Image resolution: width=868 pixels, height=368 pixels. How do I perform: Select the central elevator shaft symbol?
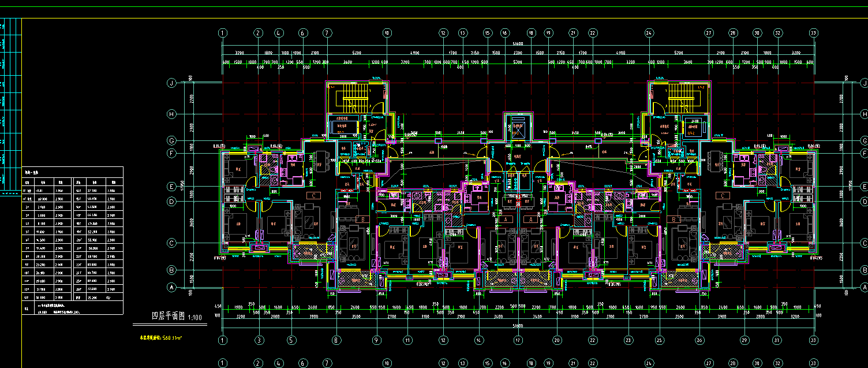coord(517,129)
